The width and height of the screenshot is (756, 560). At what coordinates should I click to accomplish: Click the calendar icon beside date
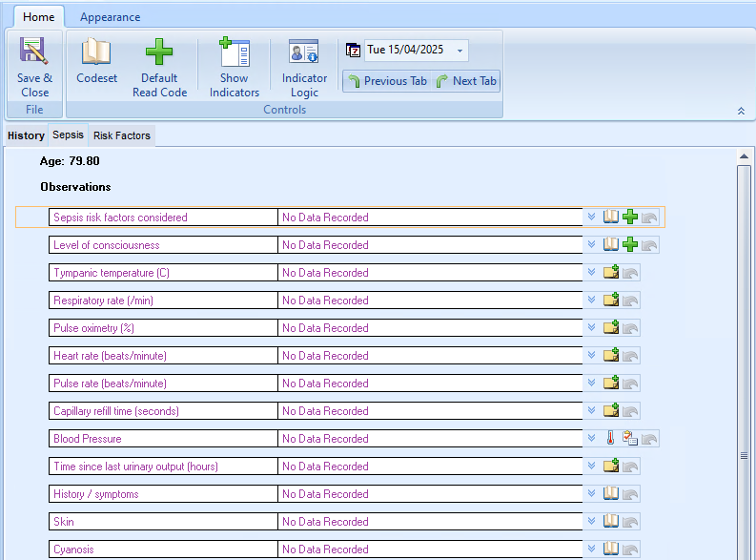coord(353,50)
